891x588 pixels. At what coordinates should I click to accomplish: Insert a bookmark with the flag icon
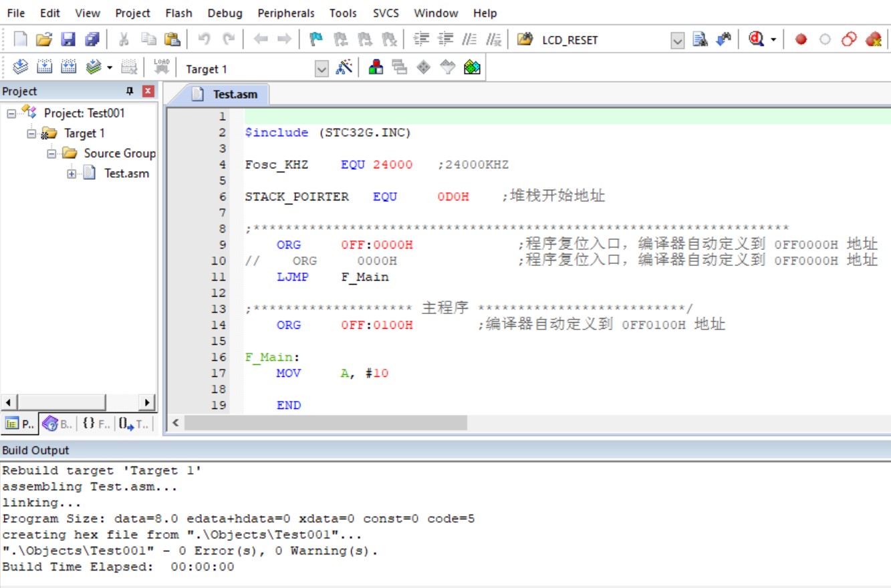coord(316,39)
